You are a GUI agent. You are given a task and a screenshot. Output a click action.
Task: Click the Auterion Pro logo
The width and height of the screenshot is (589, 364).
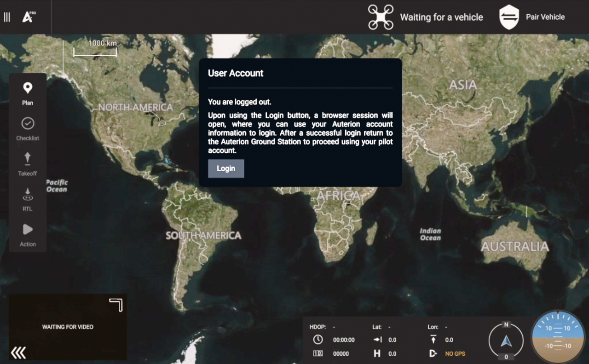tap(29, 17)
